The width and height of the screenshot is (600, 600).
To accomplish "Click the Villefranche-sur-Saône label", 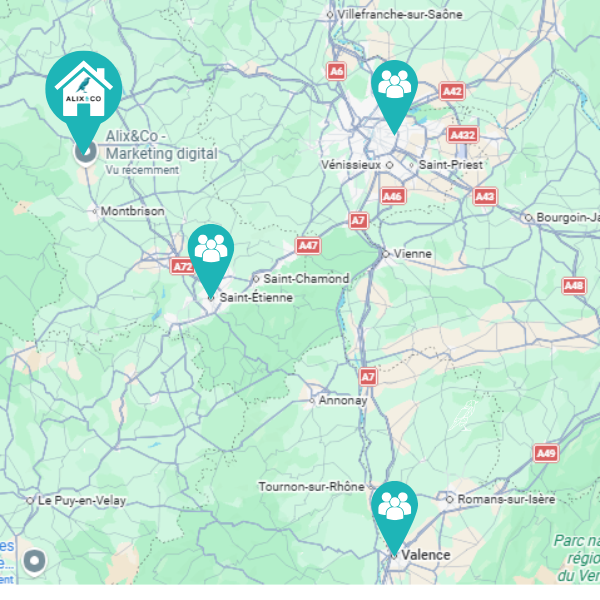I will 399,15.
